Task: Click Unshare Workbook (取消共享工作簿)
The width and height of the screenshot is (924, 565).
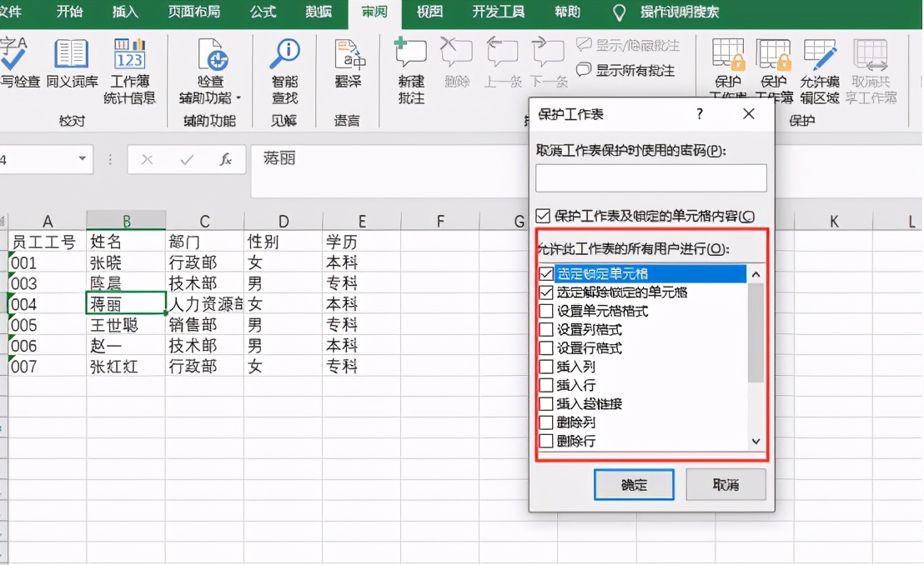Action: click(x=871, y=71)
